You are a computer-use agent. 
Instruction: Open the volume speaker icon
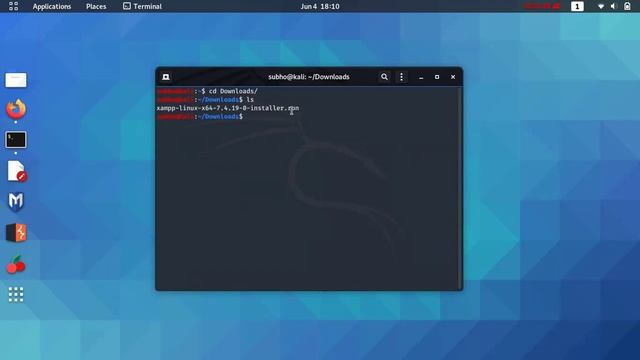click(613, 7)
